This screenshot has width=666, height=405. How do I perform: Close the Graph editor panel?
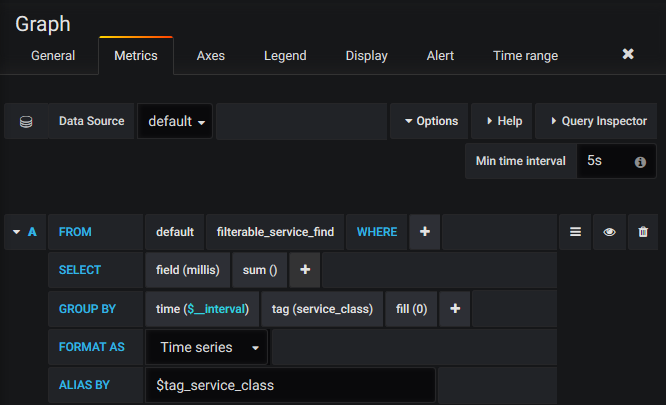pos(628,54)
